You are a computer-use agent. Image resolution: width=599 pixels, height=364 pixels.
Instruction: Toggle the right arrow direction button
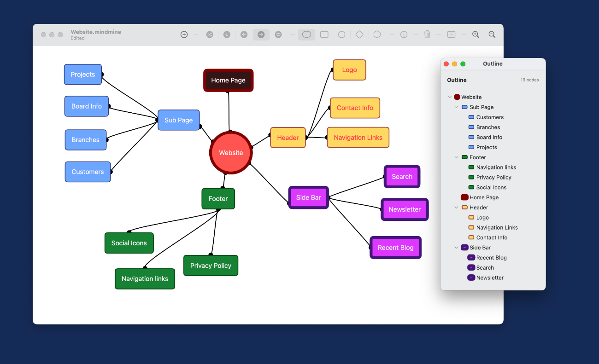(261, 35)
